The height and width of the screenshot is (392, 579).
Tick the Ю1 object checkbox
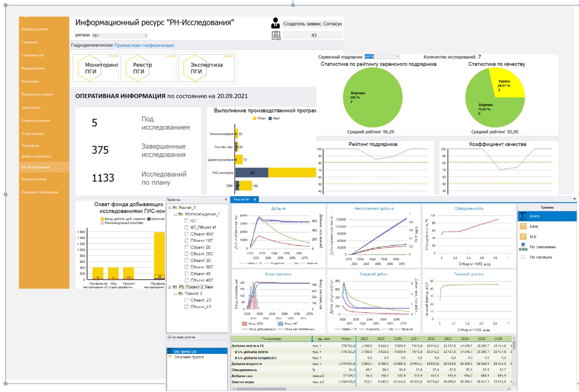click(186, 221)
